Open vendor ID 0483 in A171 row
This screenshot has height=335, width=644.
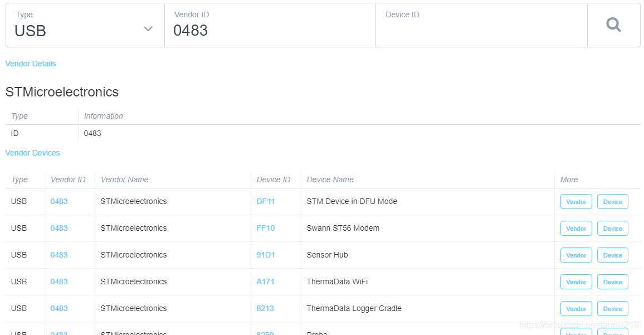(x=58, y=281)
